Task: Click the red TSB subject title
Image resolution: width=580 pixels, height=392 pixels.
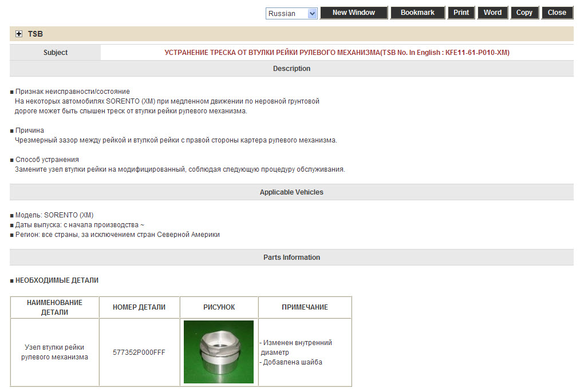Action: click(x=337, y=53)
